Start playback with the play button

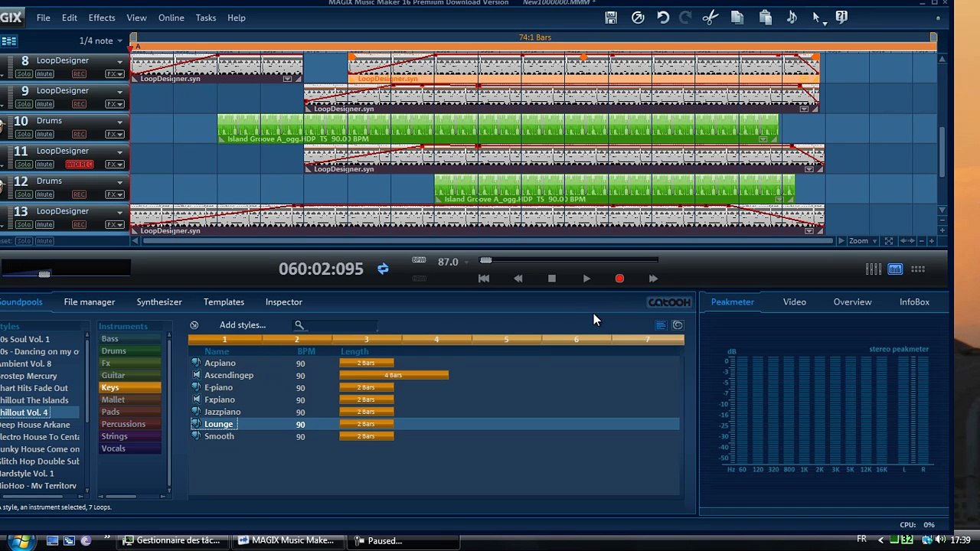(x=586, y=279)
